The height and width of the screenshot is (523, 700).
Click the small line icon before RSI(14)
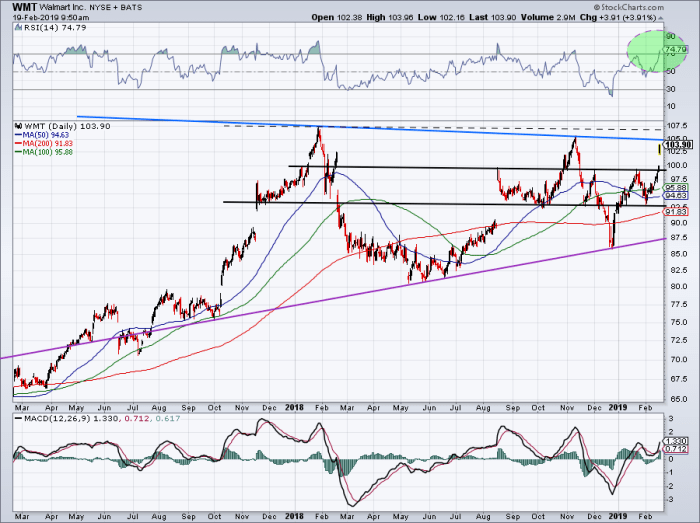click(x=18, y=28)
